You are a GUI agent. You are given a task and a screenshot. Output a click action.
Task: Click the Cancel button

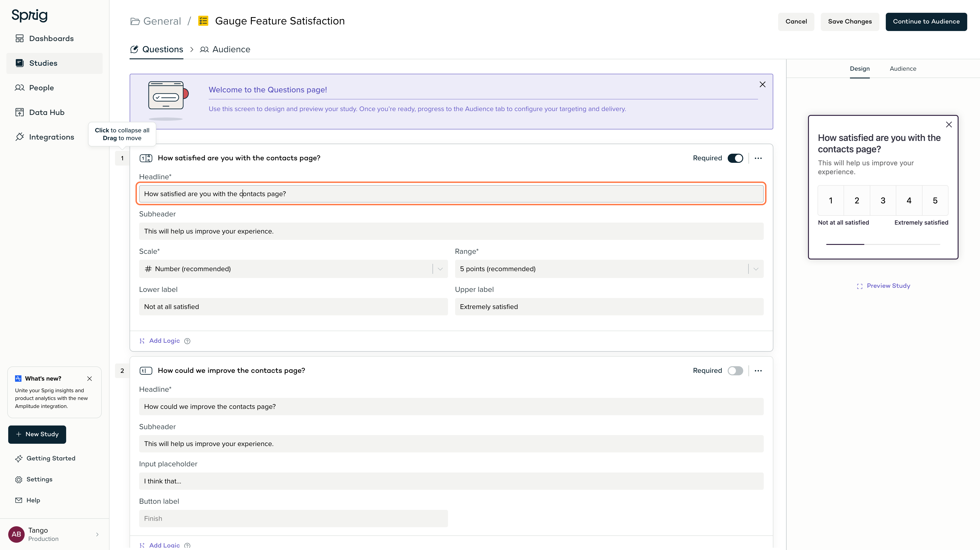(796, 22)
